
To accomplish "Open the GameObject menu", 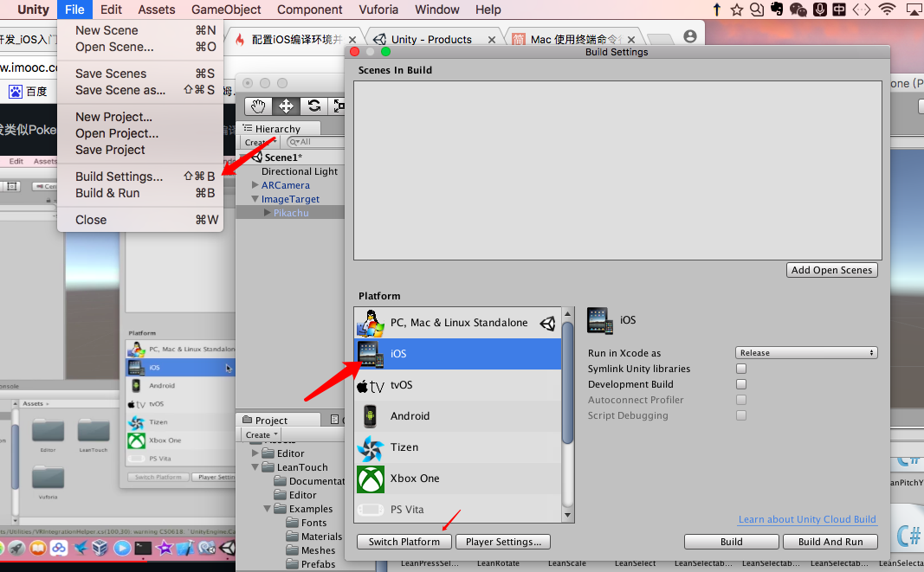I will click(226, 10).
